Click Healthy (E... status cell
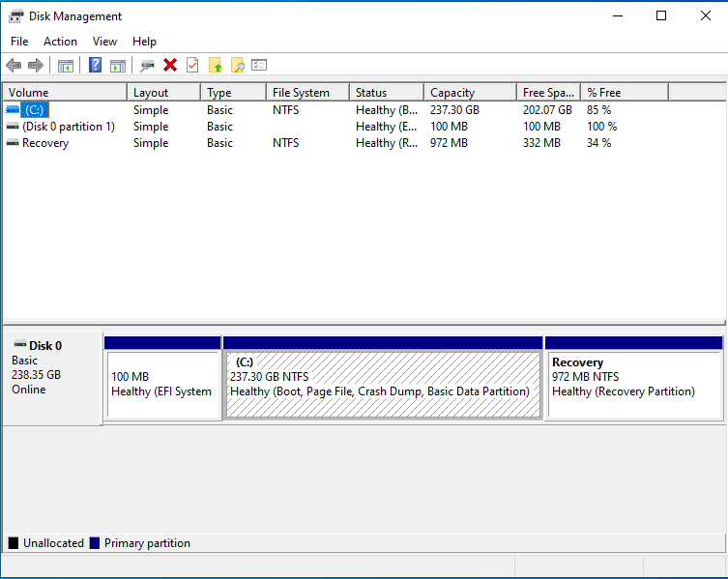The width and height of the screenshot is (728, 579). [387, 127]
